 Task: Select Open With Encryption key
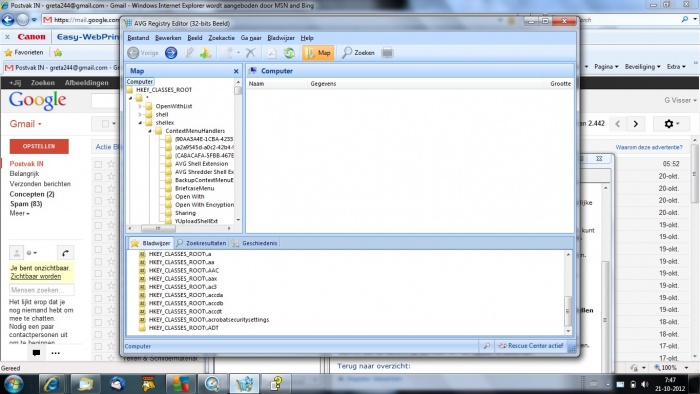(x=204, y=205)
